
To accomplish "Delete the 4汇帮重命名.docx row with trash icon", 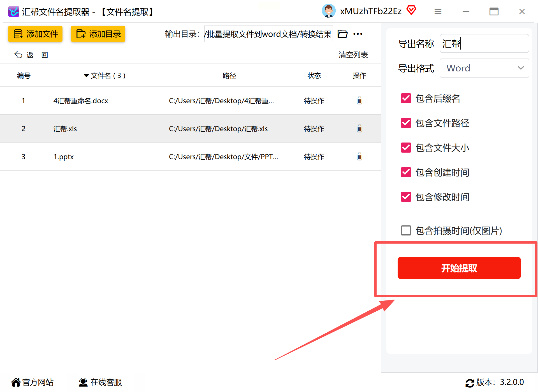I will [359, 101].
